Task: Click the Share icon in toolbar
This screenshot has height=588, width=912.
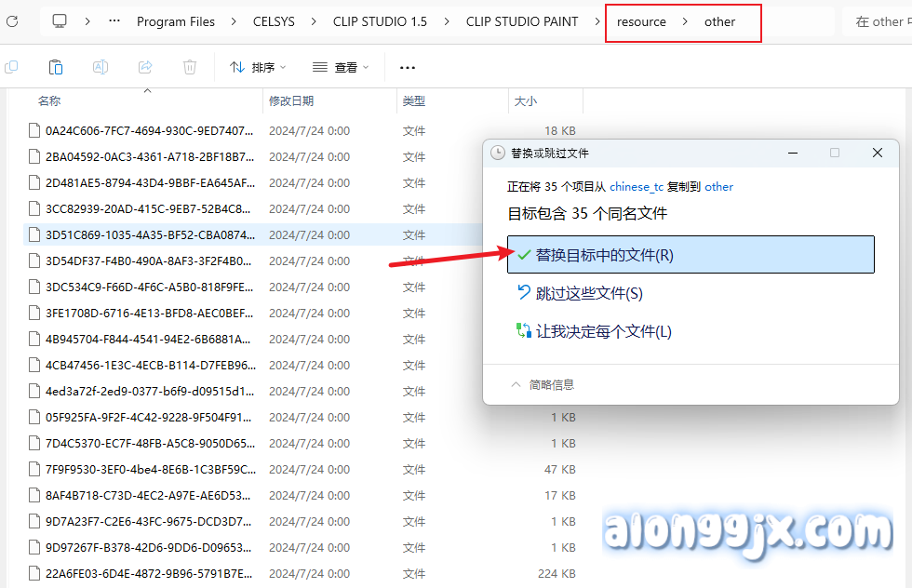Action: coord(145,67)
